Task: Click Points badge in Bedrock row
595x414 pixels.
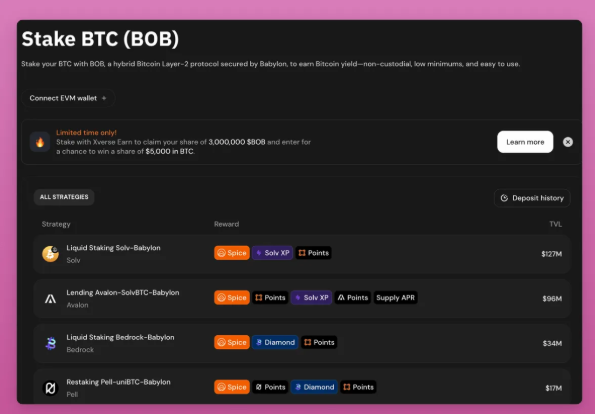Action: [x=319, y=342]
